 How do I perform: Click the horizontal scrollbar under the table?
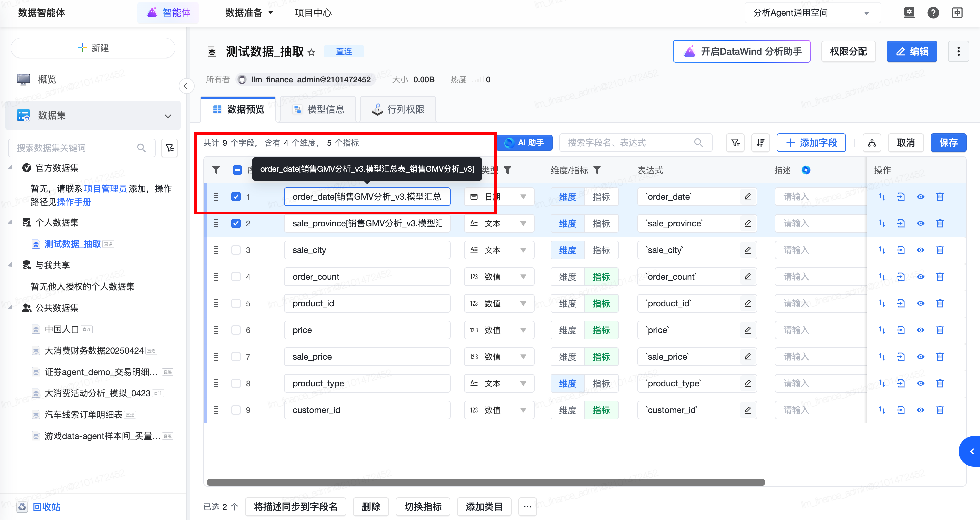485,482
